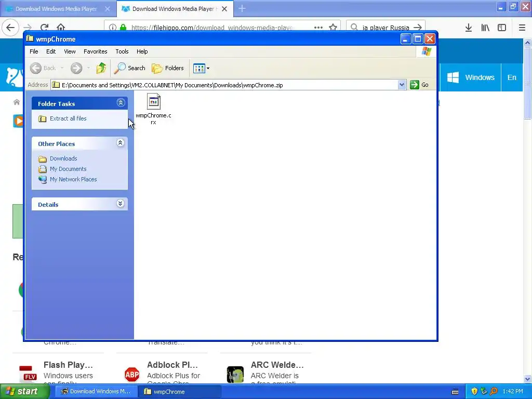The width and height of the screenshot is (532, 399).
Task: Expand the Address bar dropdown list
Action: point(402,85)
